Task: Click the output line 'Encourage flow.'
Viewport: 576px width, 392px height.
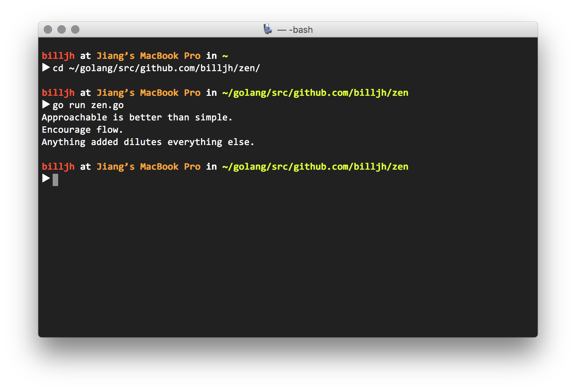Action: point(82,130)
